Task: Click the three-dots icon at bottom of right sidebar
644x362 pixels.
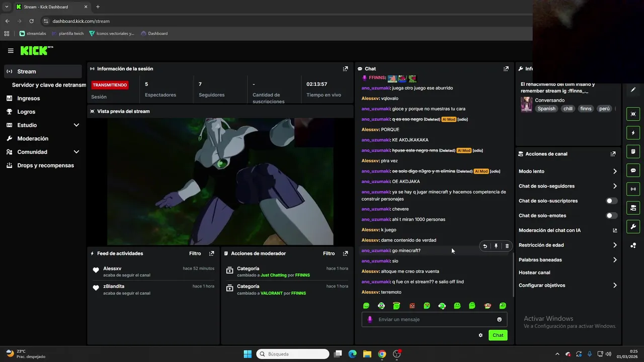Action: pos(633,245)
